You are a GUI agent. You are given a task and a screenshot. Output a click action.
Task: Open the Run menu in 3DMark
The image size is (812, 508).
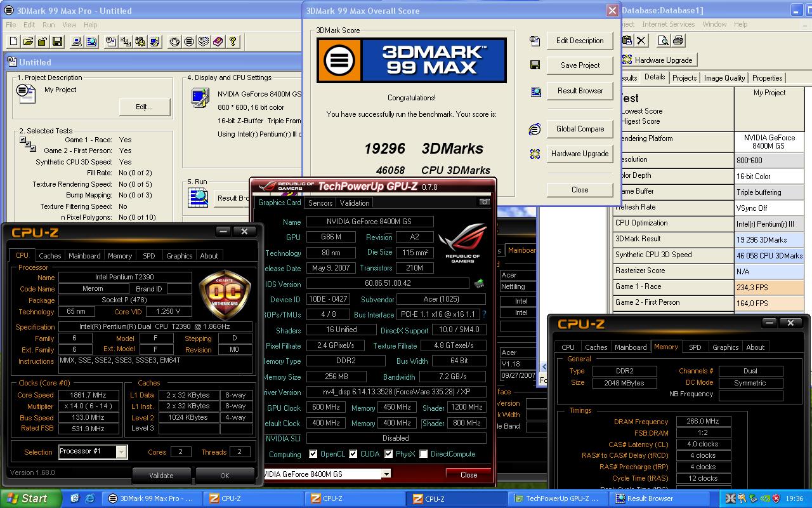[48, 25]
